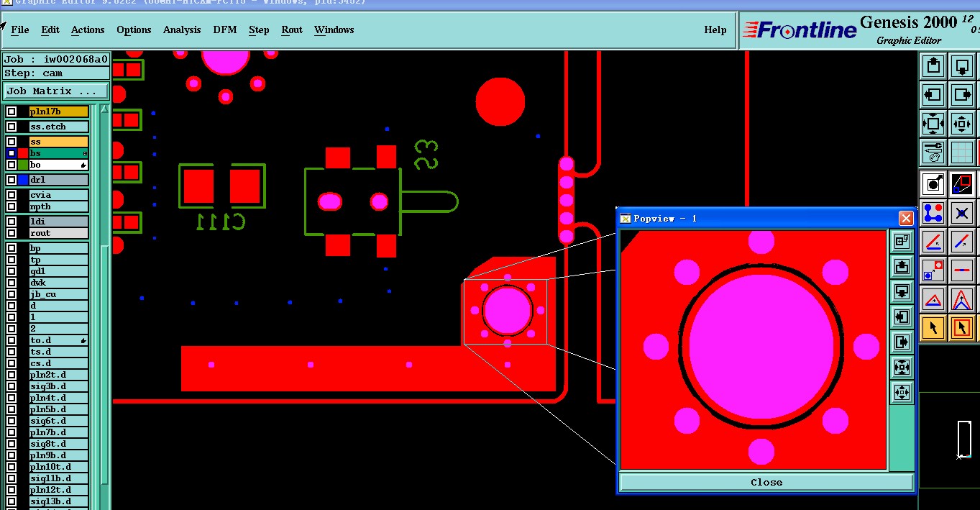
Task: Click the pan down icon in main toolbar
Action: coord(962,66)
